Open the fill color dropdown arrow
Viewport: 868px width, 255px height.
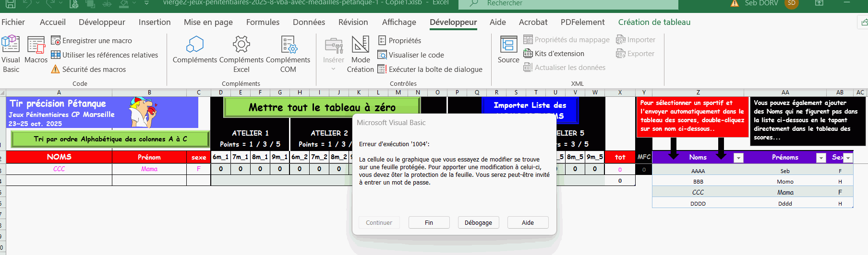tap(134, 3)
